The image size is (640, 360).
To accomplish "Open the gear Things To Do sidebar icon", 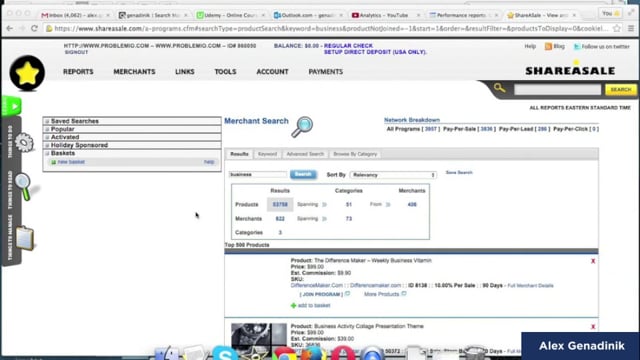I will [24, 142].
